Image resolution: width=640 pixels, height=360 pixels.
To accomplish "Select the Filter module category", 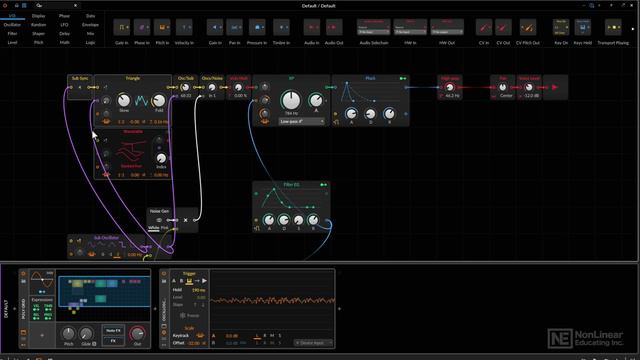I will tap(12, 33).
